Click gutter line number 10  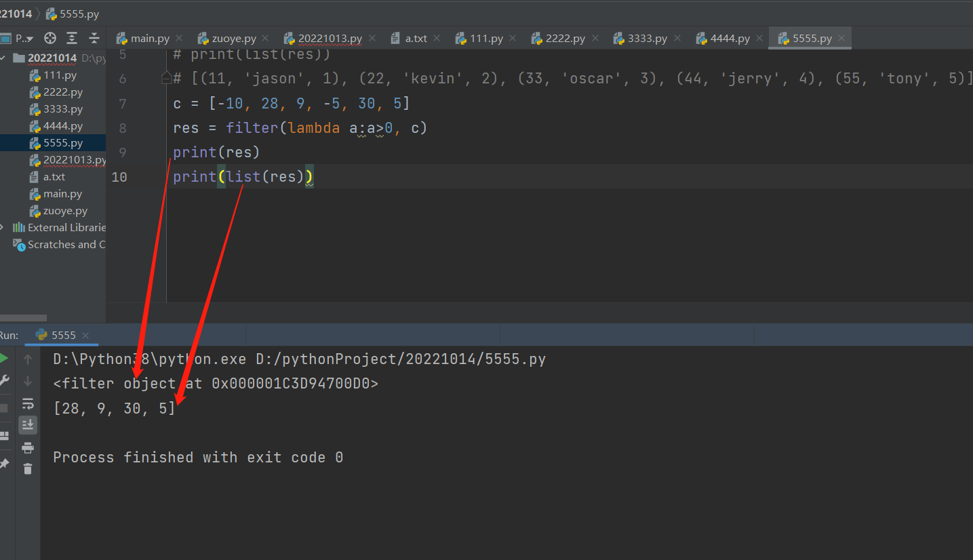point(119,177)
